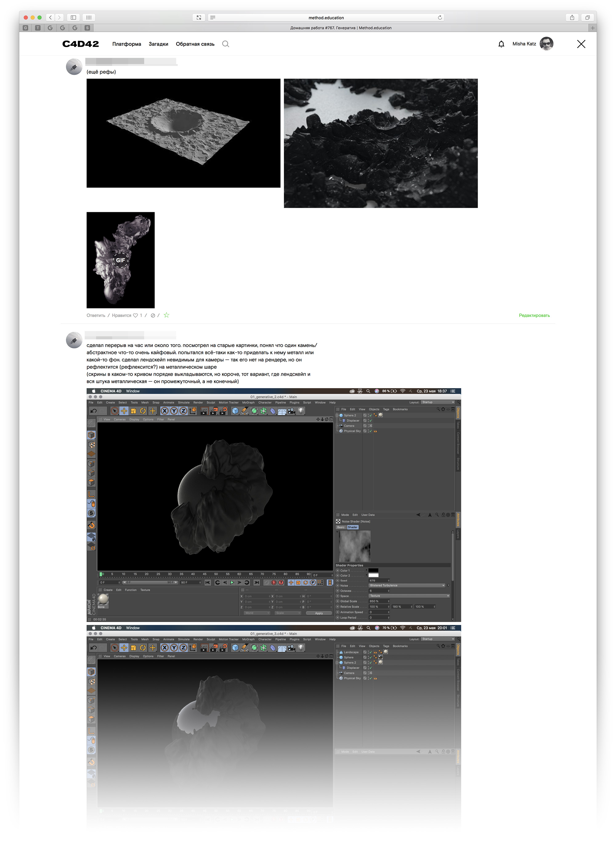Click Render View clapperboard in 01_generative_2.c4d
This screenshot has width=616, height=854.
(x=204, y=411)
